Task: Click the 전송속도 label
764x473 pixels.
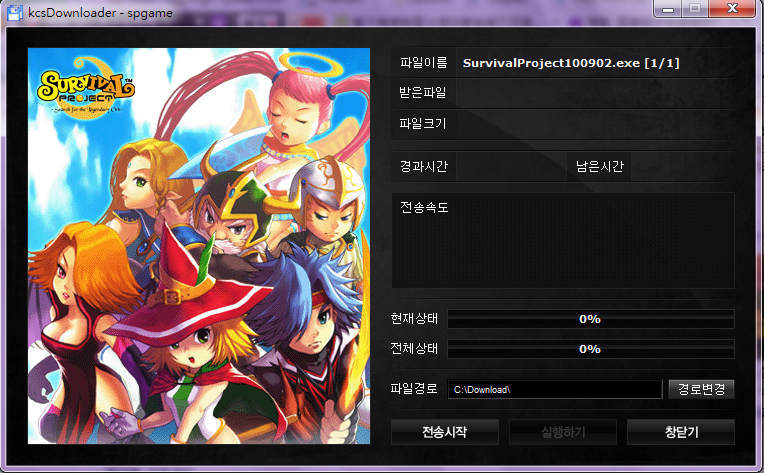Action: [423, 207]
